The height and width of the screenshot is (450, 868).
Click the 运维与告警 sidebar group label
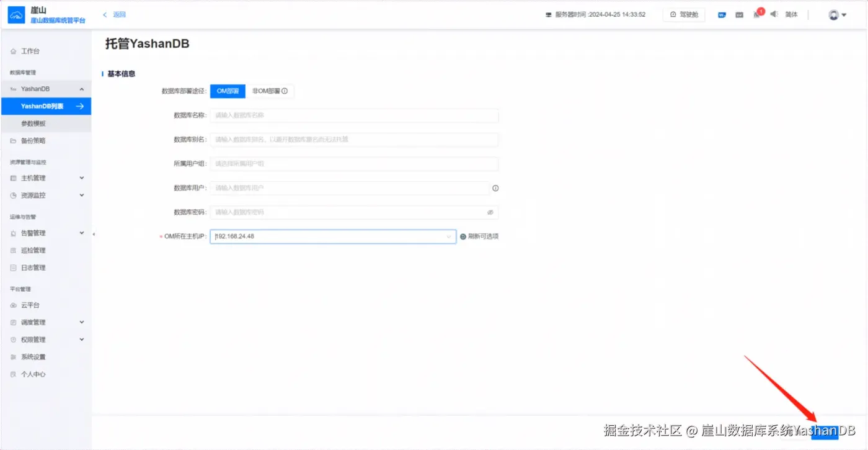pos(23,217)
